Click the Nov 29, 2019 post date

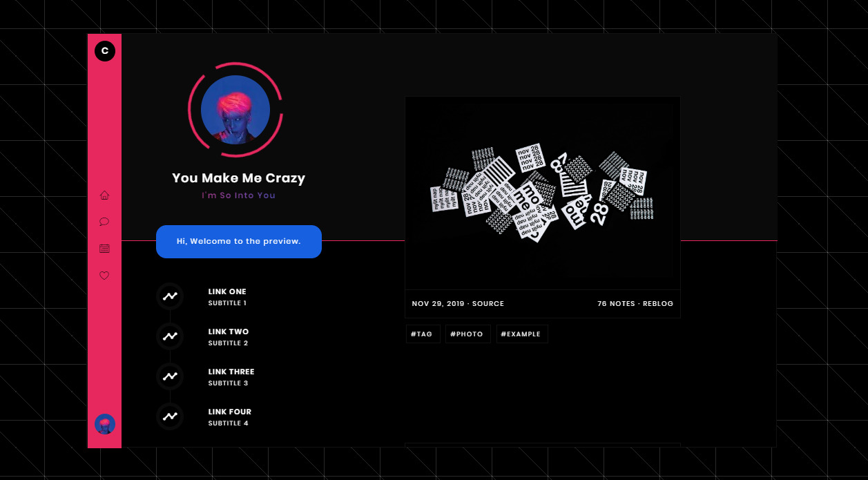tap(438, 304)
